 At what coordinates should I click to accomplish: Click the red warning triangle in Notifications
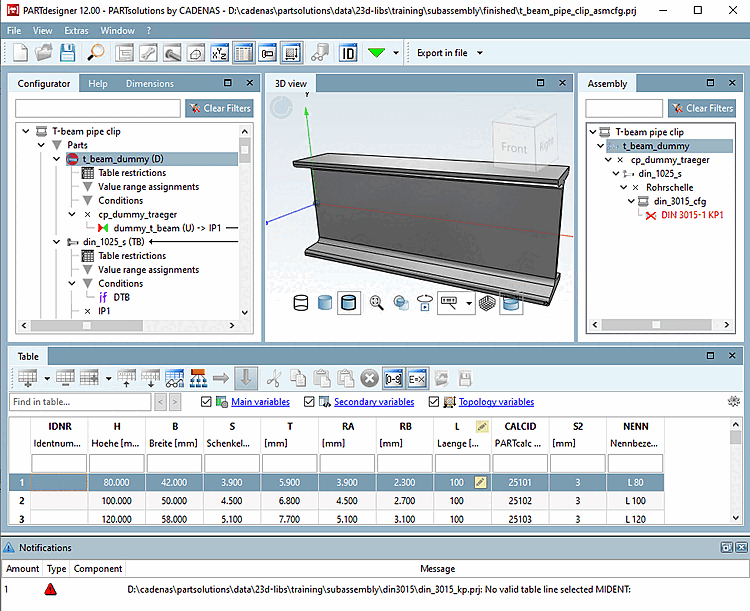[50, 590]
